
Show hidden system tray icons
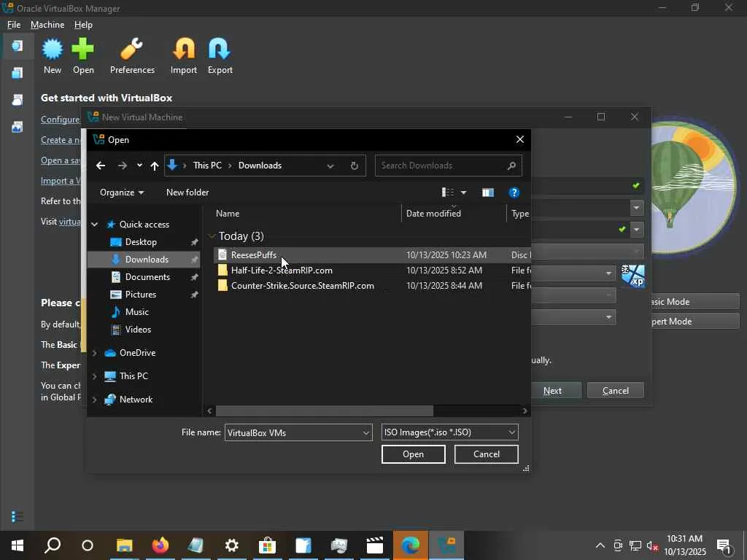click(x=600, y=545)
